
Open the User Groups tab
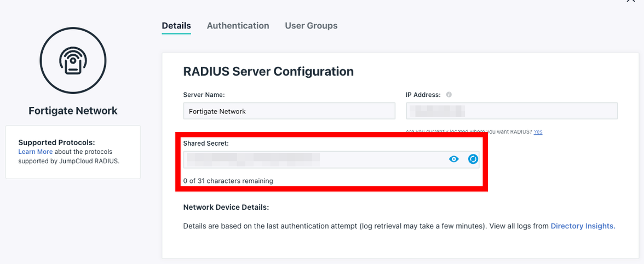pos(311,25)
